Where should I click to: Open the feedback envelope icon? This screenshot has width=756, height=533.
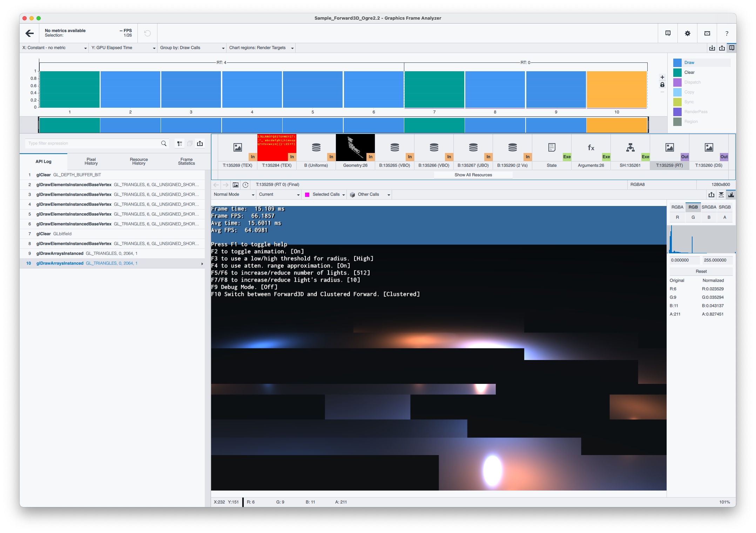pyautogui.click(x=707, y=33)
